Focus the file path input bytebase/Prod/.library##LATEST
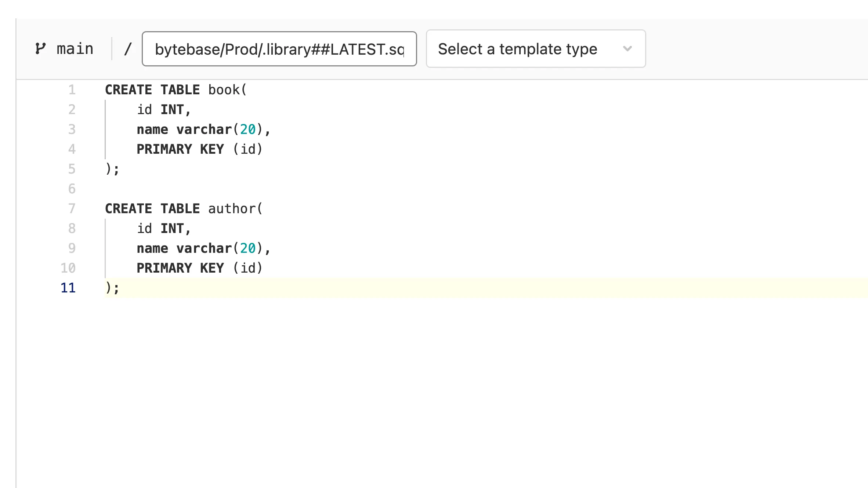 coord(279,49)
